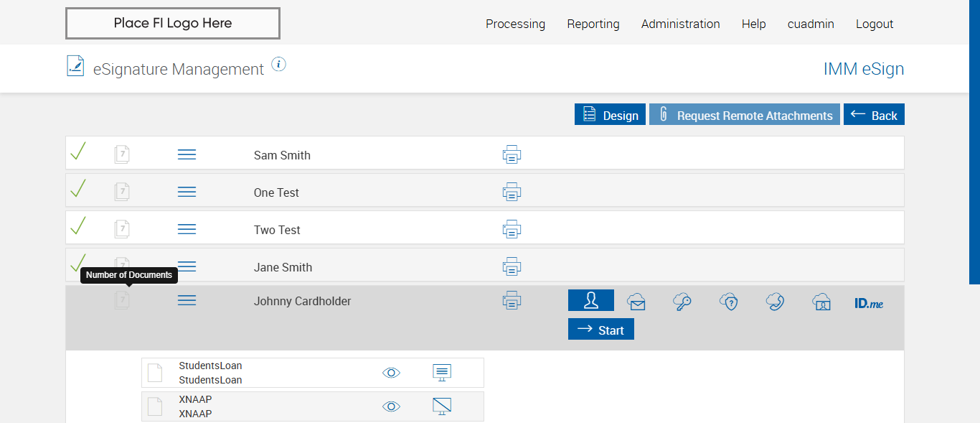Toggle the XNAAP on-screen signing monitor icon
This screenshot has height=423, width=980.
442,406
